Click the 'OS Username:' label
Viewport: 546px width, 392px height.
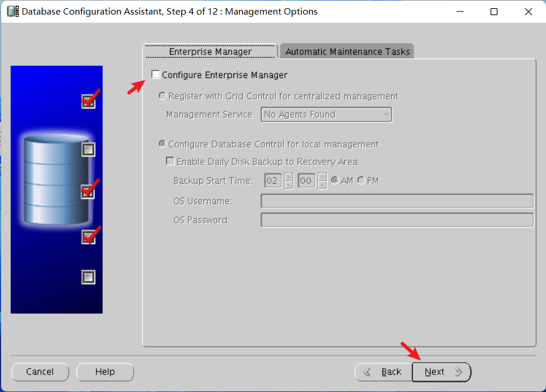pyautogui.click(x=203, y=201)
